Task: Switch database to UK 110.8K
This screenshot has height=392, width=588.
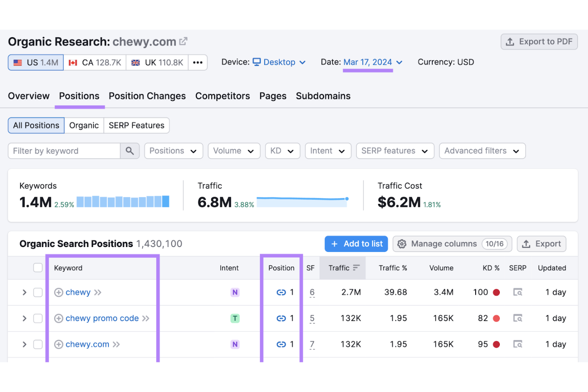Action: (157, 62)
